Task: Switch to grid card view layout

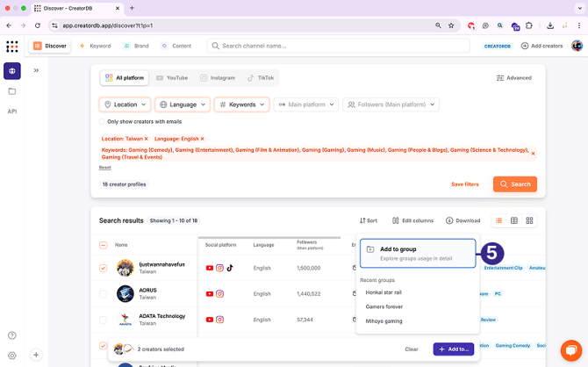Action: (529, 220)
